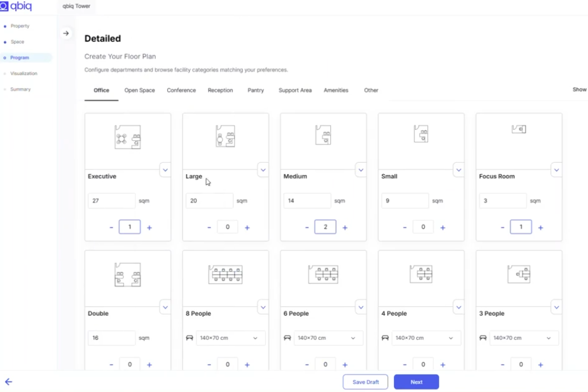The image size is (588, 392).
Task: Click the Program step indicator dot
Action: click(x=6, y=57)
